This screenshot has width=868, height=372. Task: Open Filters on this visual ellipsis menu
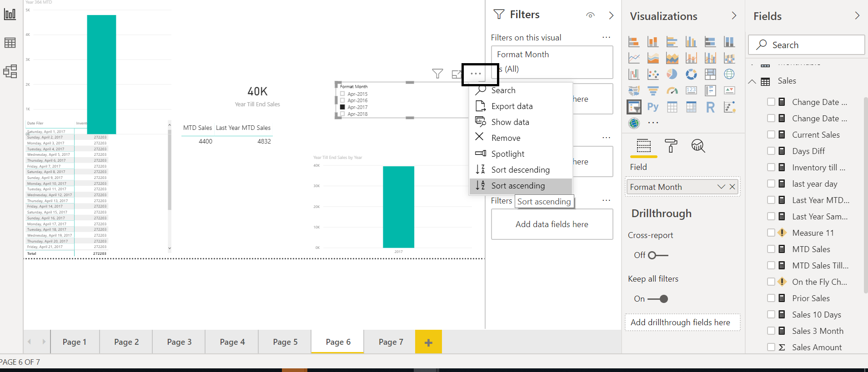[606, 37]
